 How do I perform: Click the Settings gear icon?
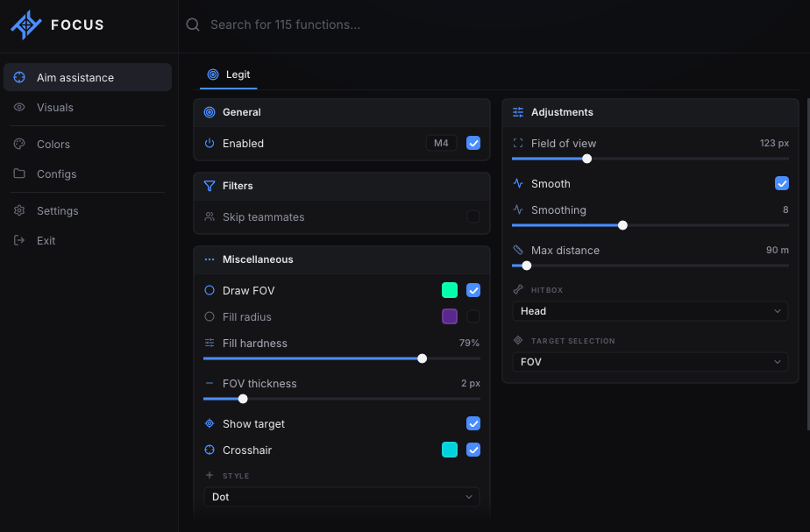coord(19,210)
